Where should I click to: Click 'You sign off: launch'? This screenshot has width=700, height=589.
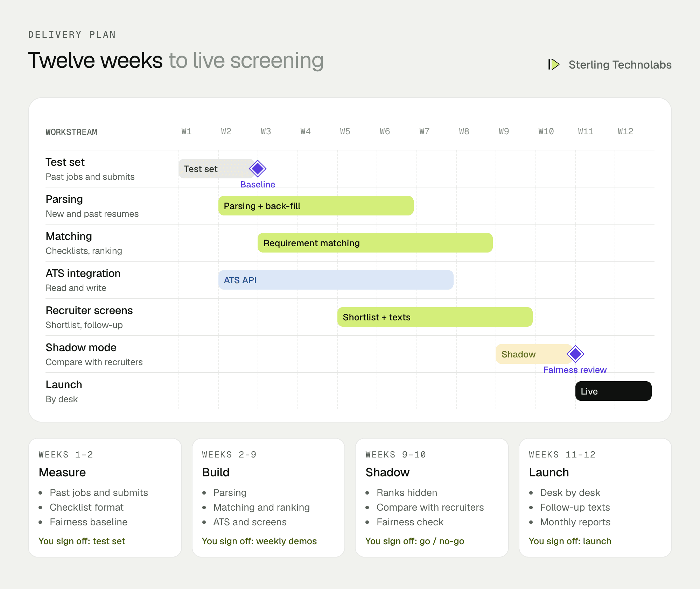point(570,541)
